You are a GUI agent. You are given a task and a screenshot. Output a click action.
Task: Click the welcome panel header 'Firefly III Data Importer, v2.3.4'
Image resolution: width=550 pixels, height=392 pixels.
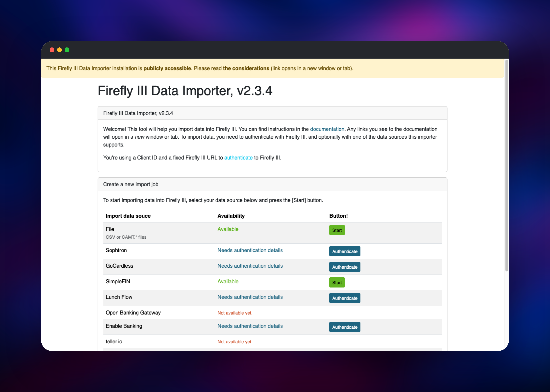[272, 113]
